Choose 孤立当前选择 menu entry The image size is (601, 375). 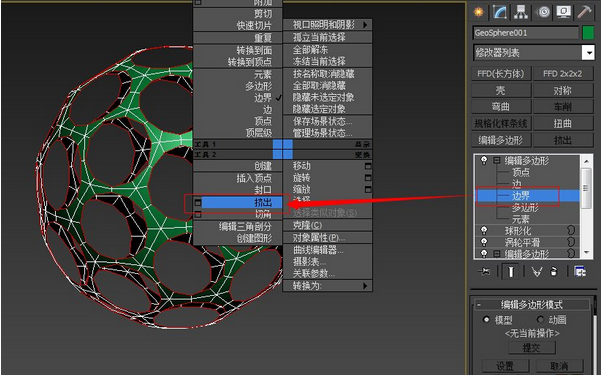[x=319, y=37]
